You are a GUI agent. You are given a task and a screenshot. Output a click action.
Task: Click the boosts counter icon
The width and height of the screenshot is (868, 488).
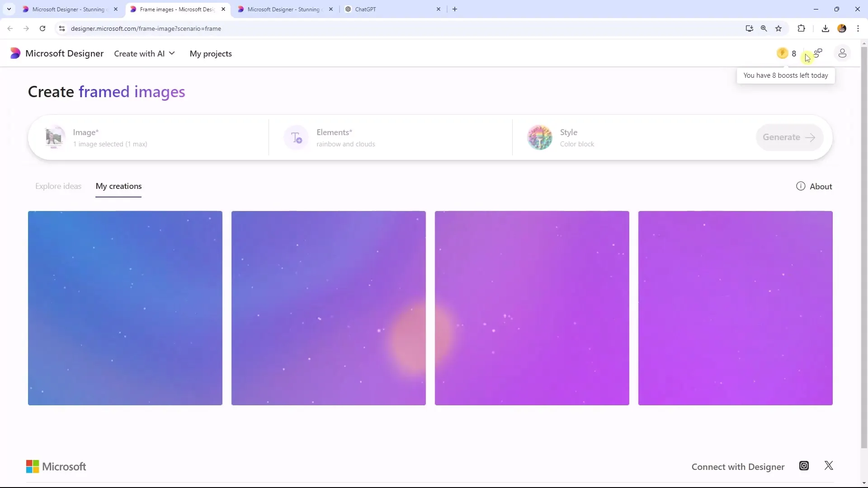pos(782,53)
